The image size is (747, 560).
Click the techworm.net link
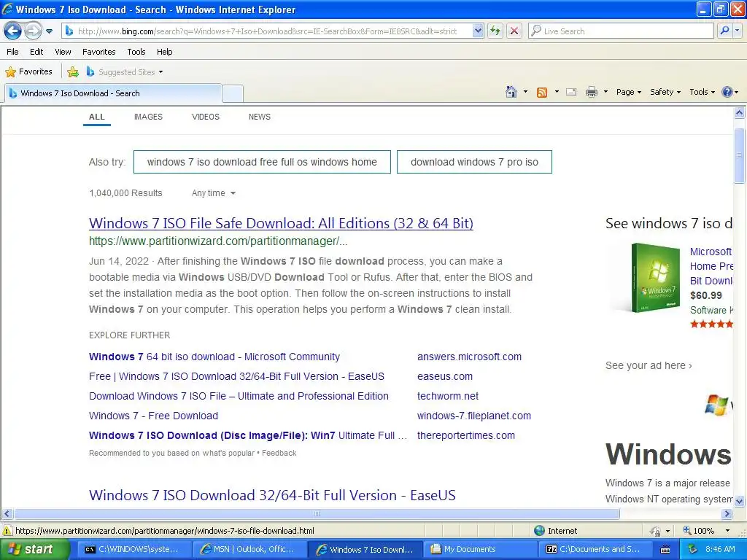(448, 396)
